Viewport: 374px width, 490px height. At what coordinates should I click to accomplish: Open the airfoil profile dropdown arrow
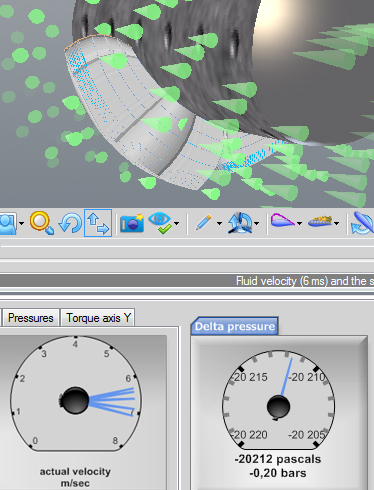299,223
